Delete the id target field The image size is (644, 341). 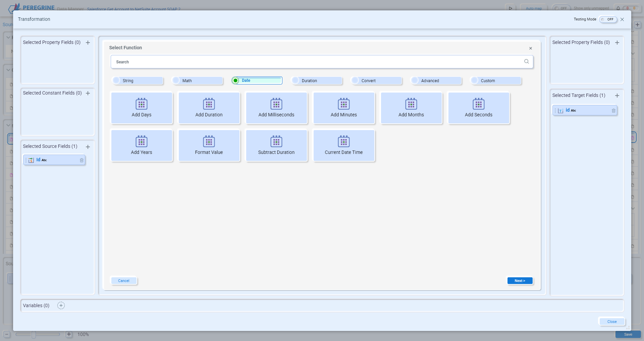(613, 111)
